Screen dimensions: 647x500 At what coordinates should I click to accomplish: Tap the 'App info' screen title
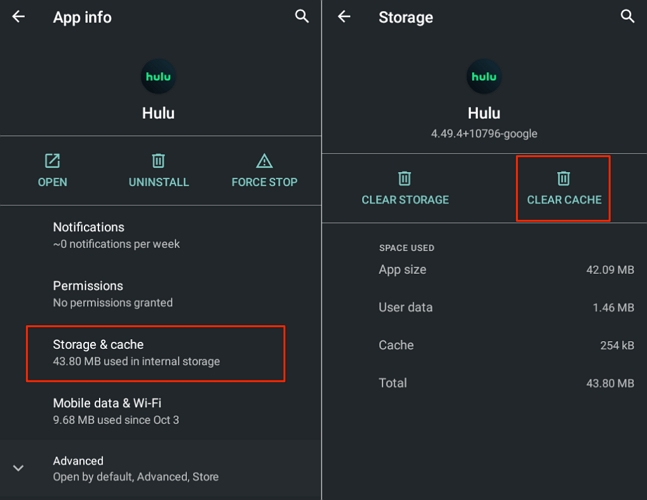[x=82, y=17]
